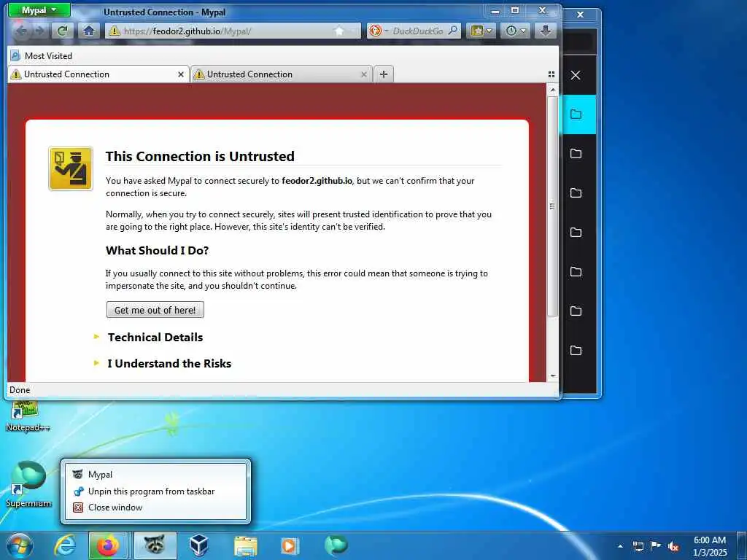Open VirtualBox from the taskbar

click(198, 545)
